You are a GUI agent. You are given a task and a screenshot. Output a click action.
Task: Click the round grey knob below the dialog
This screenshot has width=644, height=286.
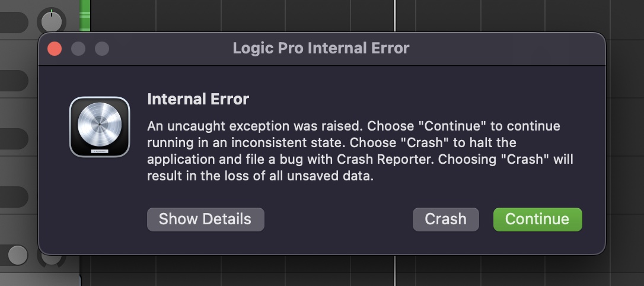point(18,255)
